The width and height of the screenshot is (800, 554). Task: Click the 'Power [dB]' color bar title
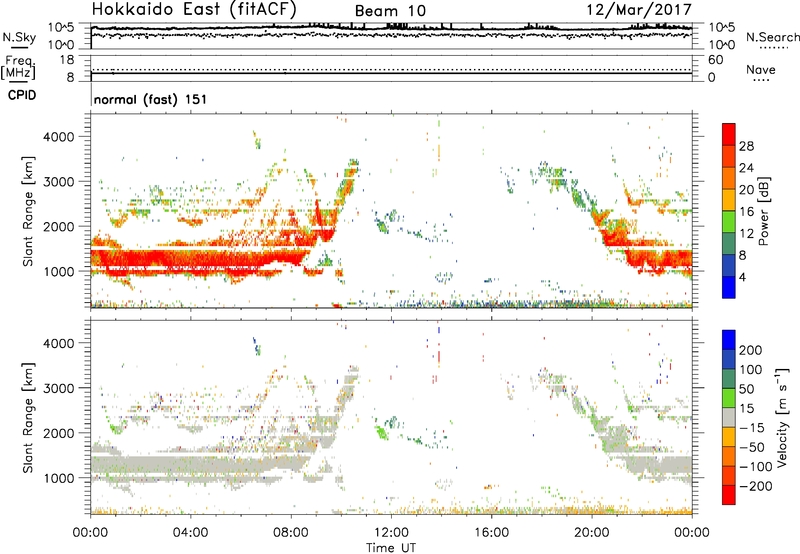pos(763,211)
